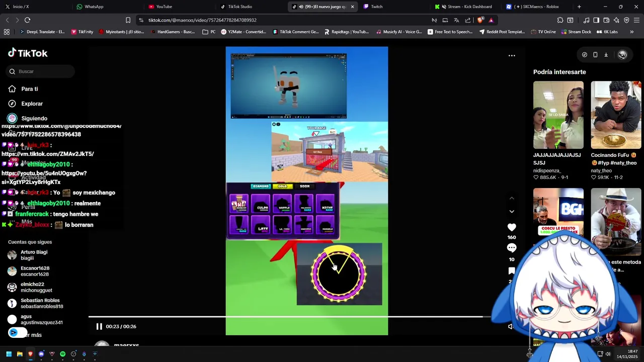Open the Siguiendo feed
This screenshot has width=644, height=362.
34,118
